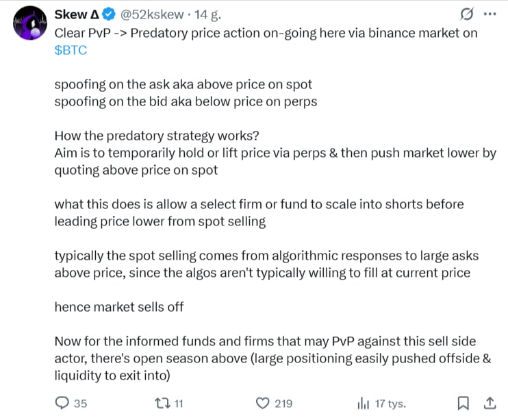Click the like count 219
The width and height of the screenshot is (508, 420).
coord(283,403)
